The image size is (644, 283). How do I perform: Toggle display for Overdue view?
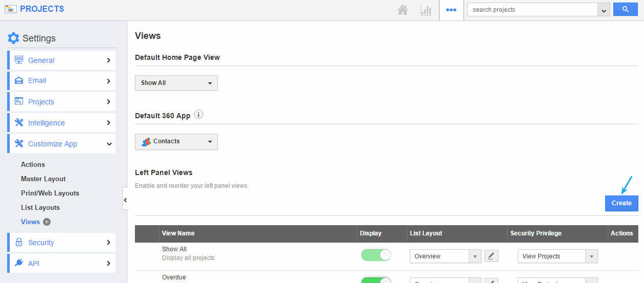click(x=376, y=279)
